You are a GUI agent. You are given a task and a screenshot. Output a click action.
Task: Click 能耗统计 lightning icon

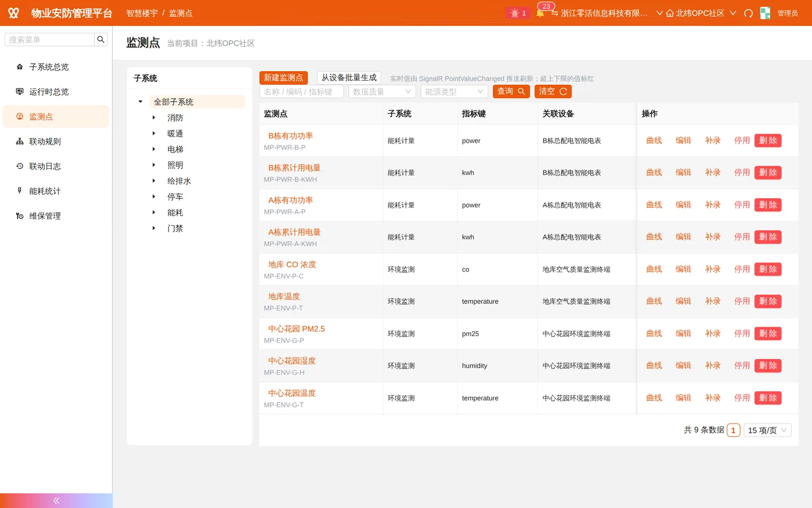(x=20, y=191)
